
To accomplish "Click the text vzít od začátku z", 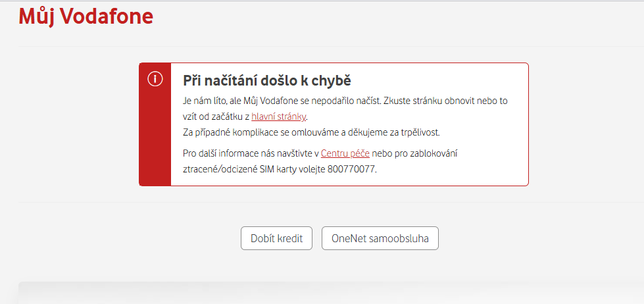I will (x=216, y=116).
